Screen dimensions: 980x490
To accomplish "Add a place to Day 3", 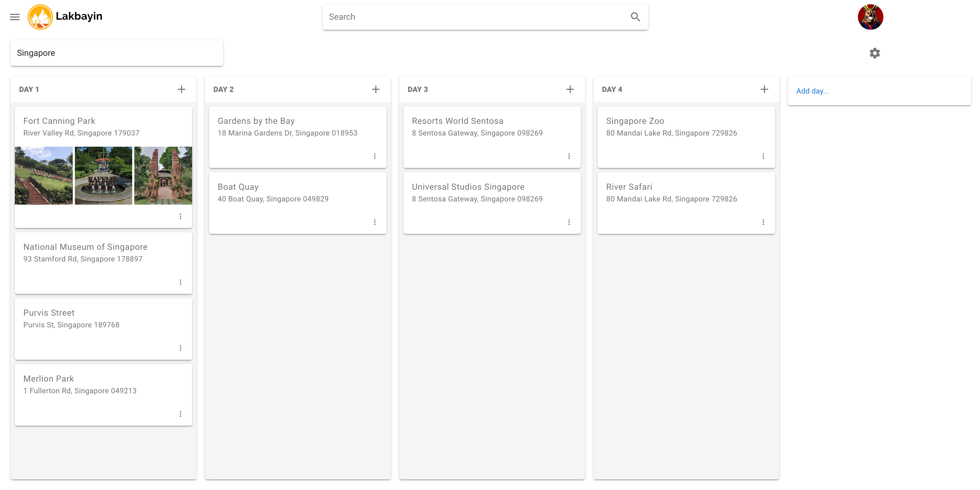I will pos(570,90).
